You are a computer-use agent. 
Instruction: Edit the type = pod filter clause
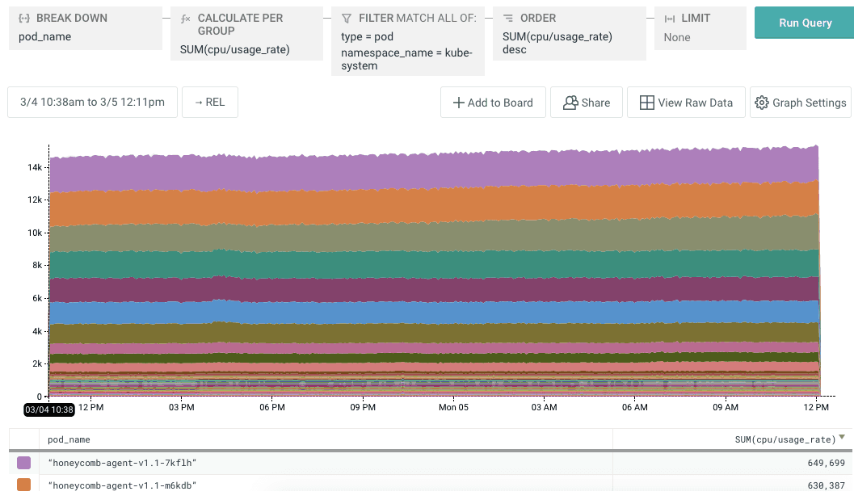(367, 36)
